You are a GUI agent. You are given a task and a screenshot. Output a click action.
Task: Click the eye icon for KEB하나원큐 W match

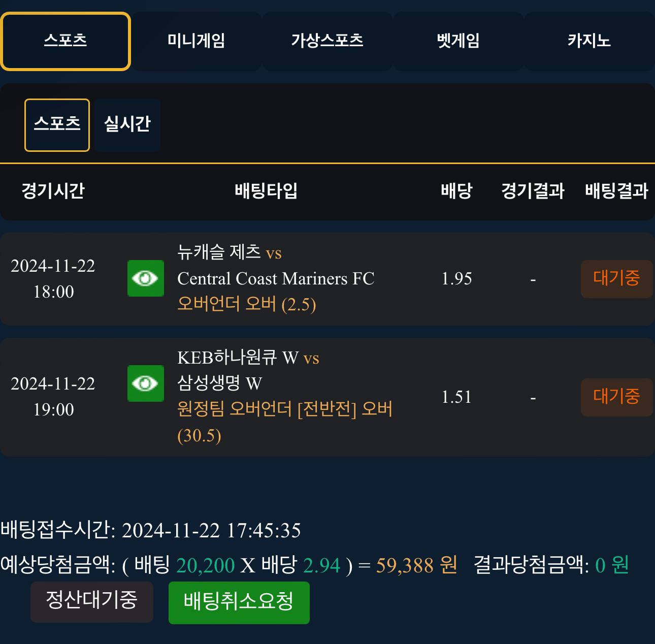(x=146, y=383)
